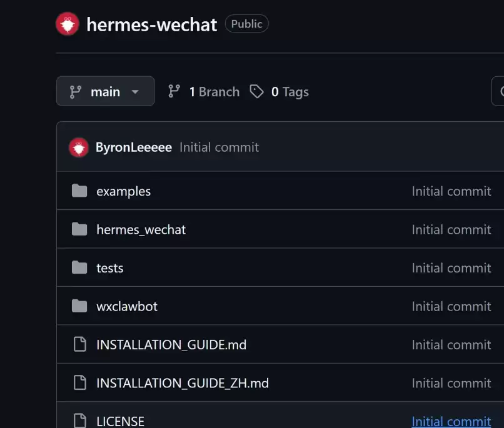The height and width of the screenshot is (428, 504).
Task: Click the branches fork icon beside 1 Branch
Action: click(174, 91)
